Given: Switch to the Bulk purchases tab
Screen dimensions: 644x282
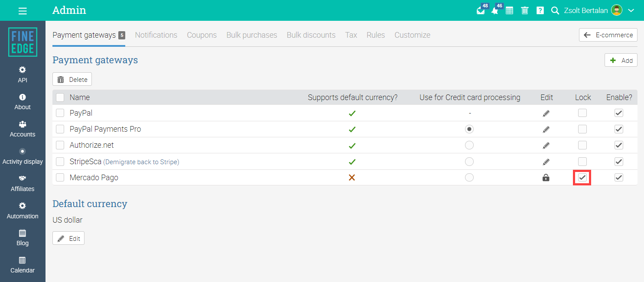Looking at the screenshot, I should (x=252, y=35).
